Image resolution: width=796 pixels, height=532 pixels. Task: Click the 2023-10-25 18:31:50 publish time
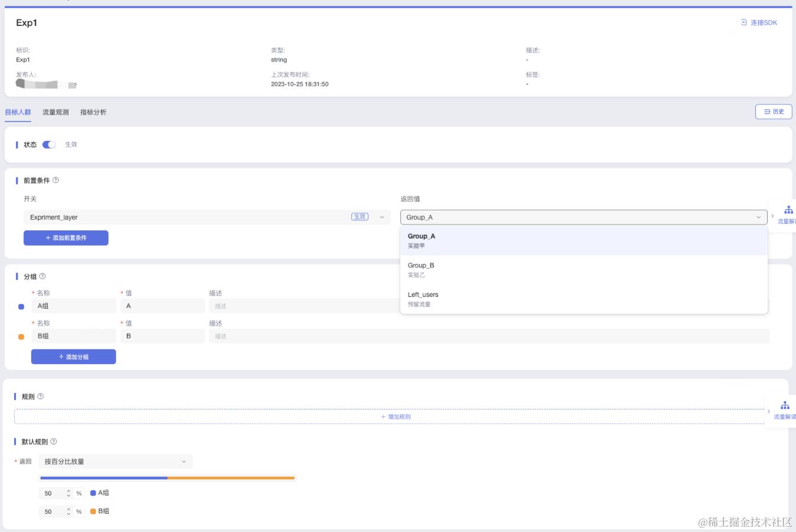click(x=300, y=84)
